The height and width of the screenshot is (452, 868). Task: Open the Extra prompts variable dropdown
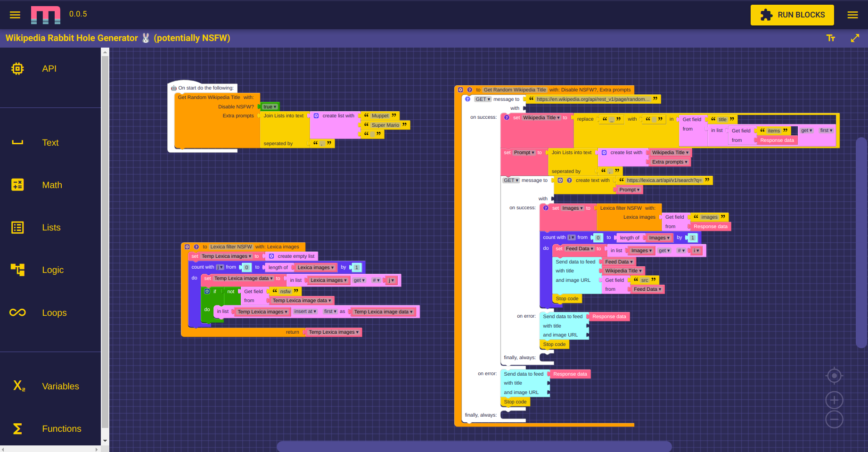pos(670,162)
